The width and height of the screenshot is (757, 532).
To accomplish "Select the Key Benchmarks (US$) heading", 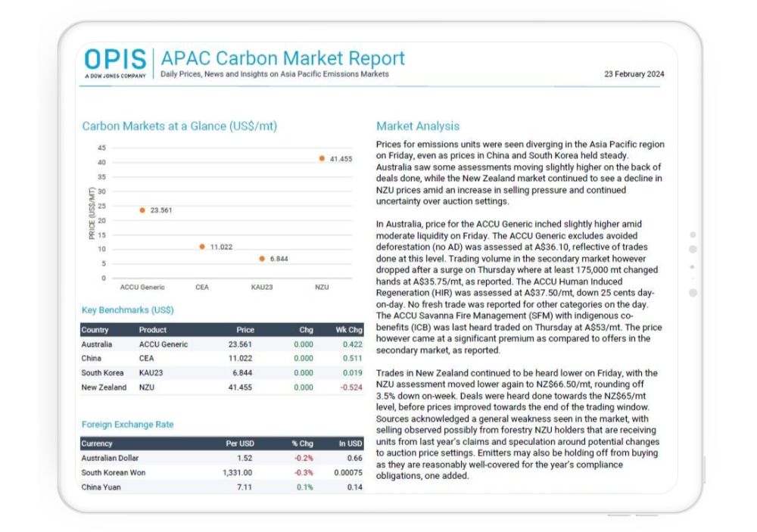I will pos(127,310).
